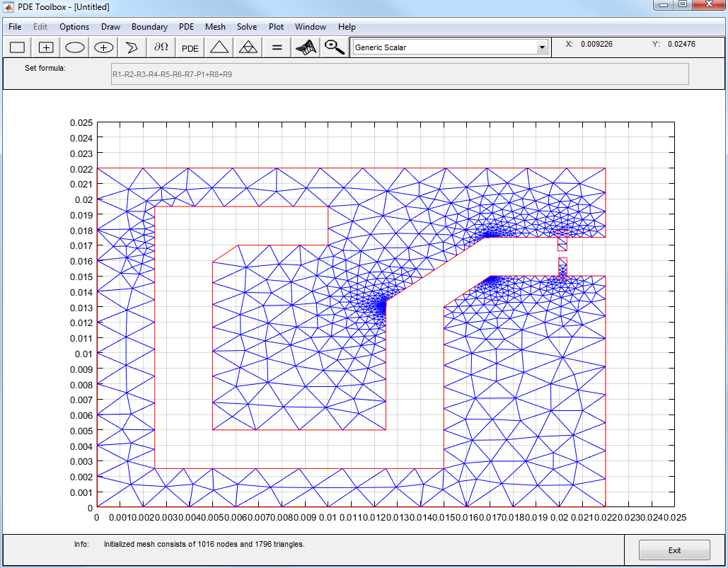Screen dimensions: 728x568
Task: Open the 3D plot selection icon
Action: click(x=306, y=47)
